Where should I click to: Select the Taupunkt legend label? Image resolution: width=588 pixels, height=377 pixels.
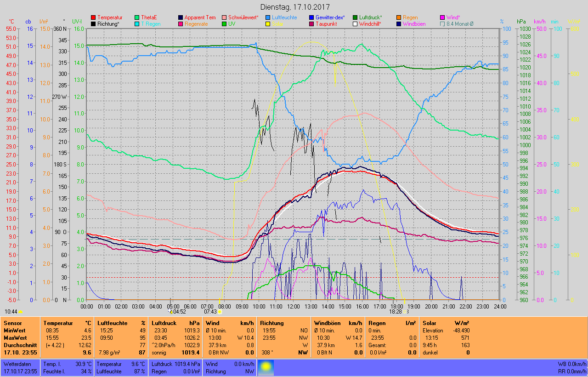pos(328,24)
